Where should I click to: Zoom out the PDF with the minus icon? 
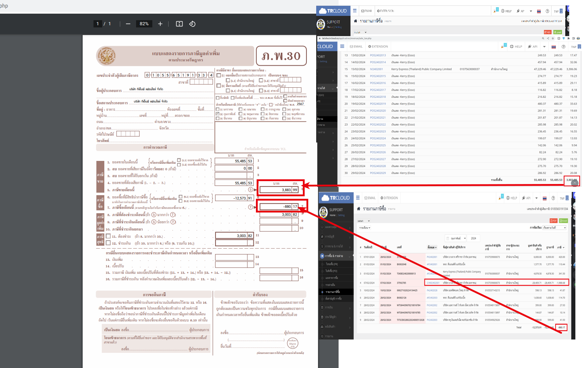point(128,24)
